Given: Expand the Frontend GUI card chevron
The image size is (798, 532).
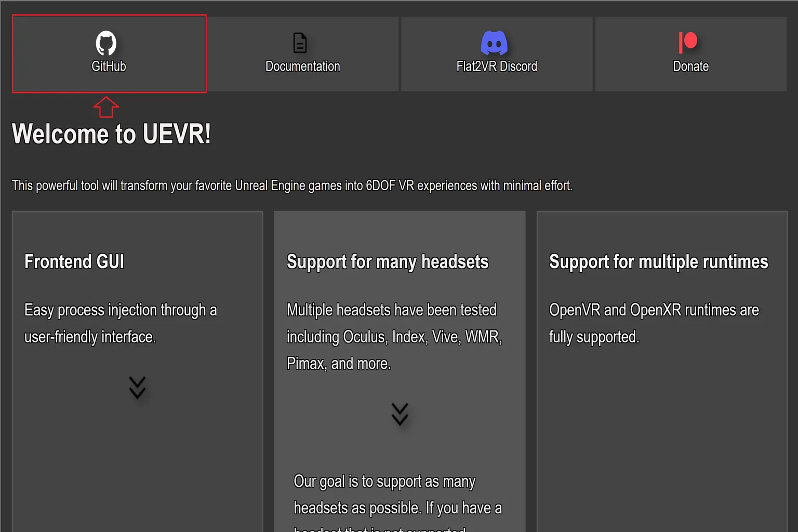Looking at the screenshot, I should [x=137, y=388].
